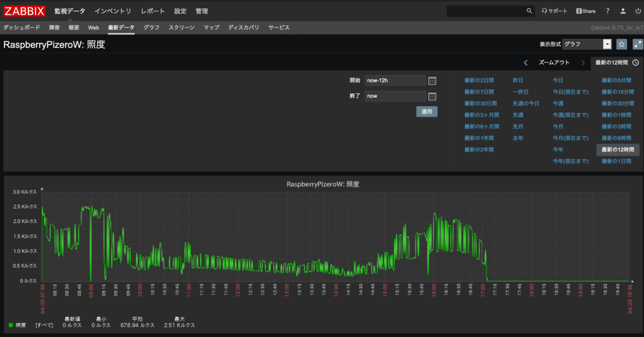Open the 設定 menu
Image resolution: width=644 pixels, height=337 pixels.
[x=180, y=11]
